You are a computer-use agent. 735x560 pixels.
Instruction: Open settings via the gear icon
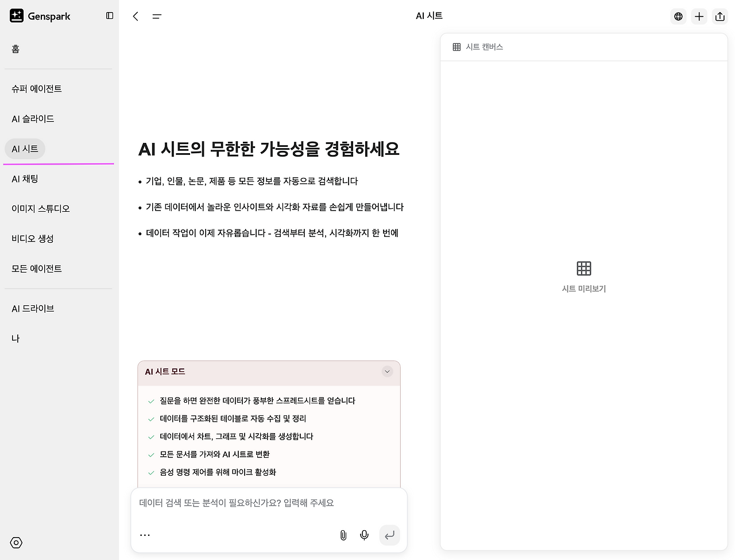[16, 542]
